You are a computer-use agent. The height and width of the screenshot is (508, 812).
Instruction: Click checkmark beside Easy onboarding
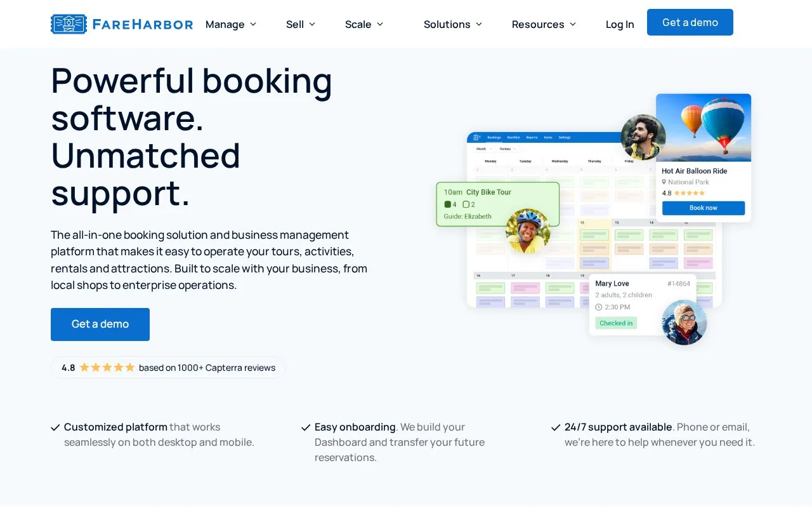[x=306, y=427]
